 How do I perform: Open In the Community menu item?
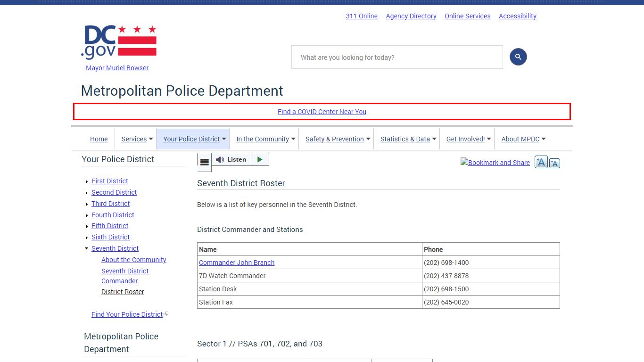(263, 139)
